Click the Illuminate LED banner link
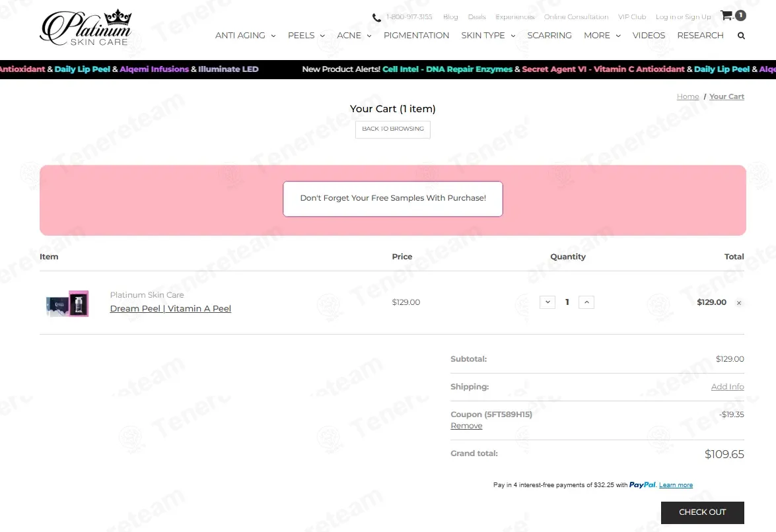The width and height of the screenshot is (776, 532). pyautogui.click(x=228, y=69)
